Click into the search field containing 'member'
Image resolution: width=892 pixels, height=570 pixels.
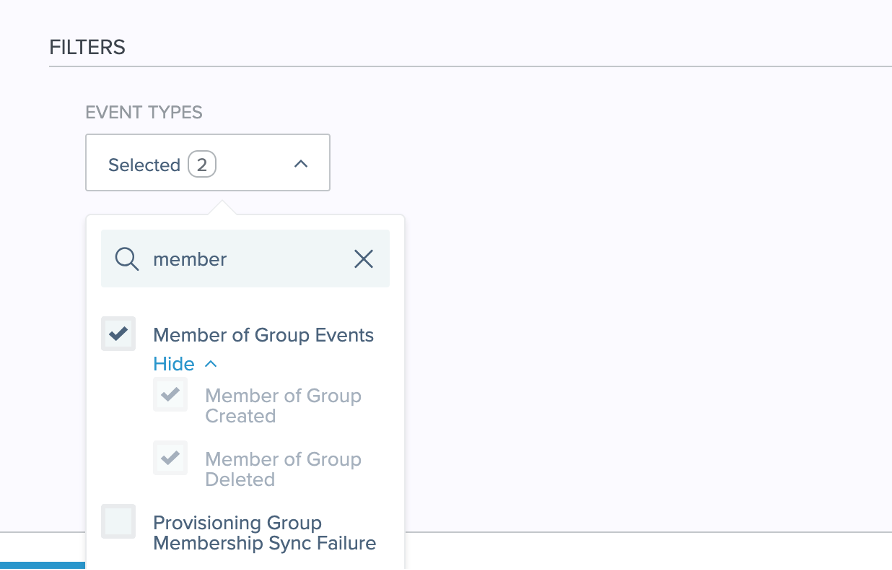245,259
